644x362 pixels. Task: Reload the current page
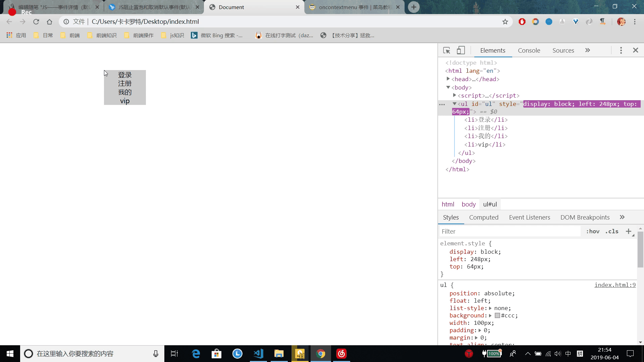pos(36,22)
